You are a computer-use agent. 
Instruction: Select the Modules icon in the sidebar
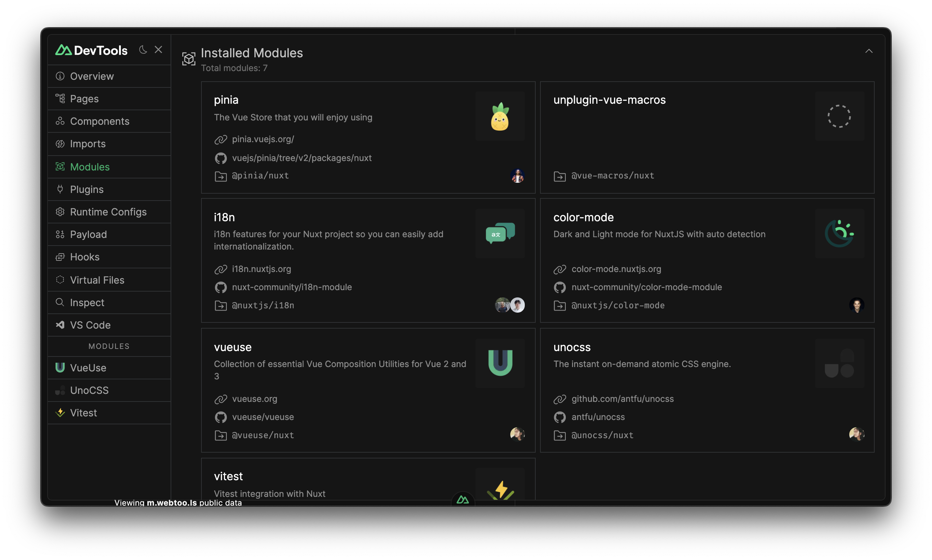pos(60,166)
